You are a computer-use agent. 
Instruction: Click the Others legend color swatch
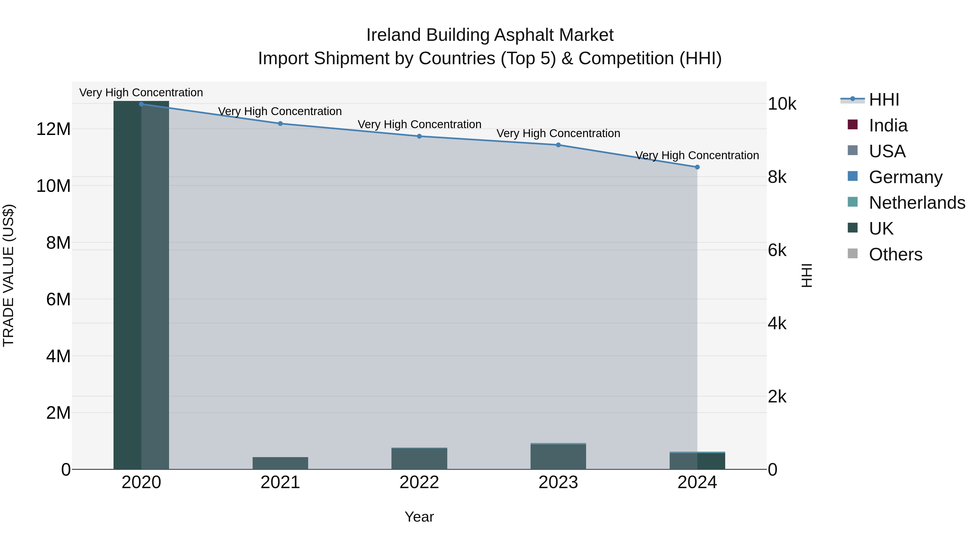[x=853, y=254]
